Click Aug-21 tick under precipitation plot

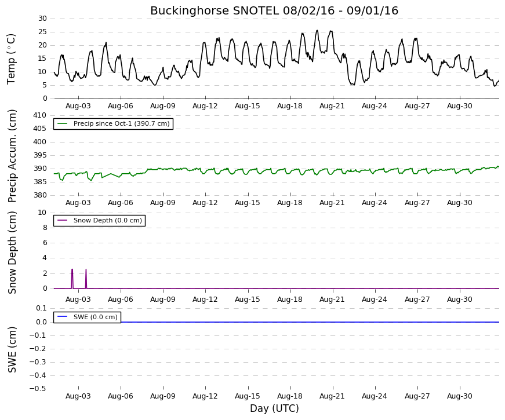click(332, 203)
